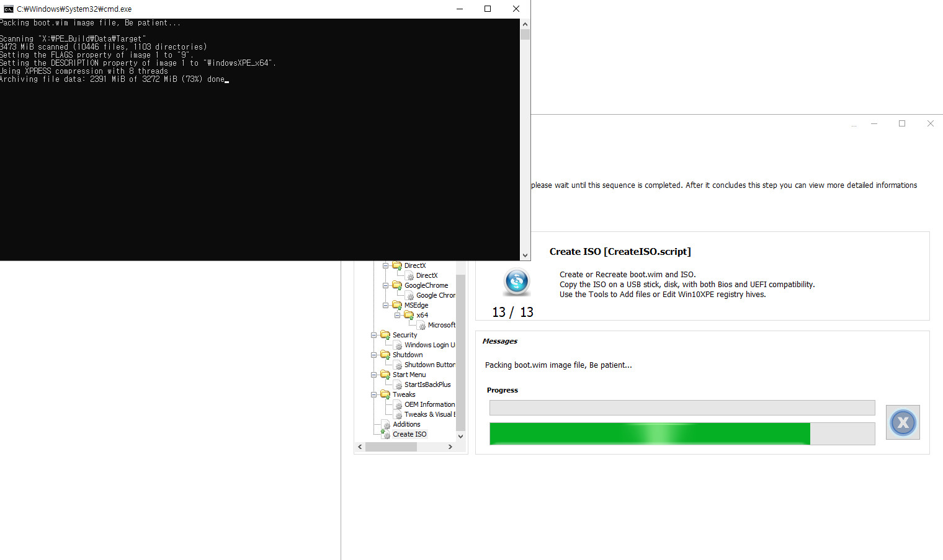Click the cmd window scroll-up arrow
This screenshot has height=560, width=943.
click(525, 24)
